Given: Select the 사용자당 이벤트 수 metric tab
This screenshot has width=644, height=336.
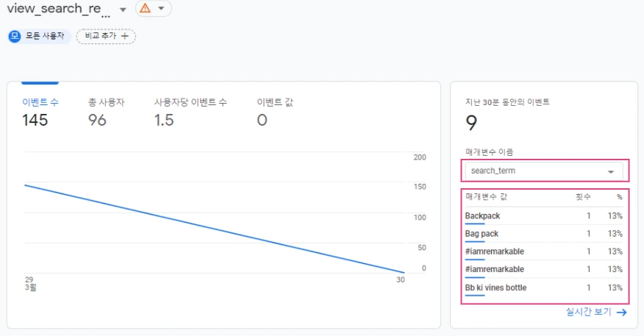Looking at the screenshot, I should click(190, 112).
